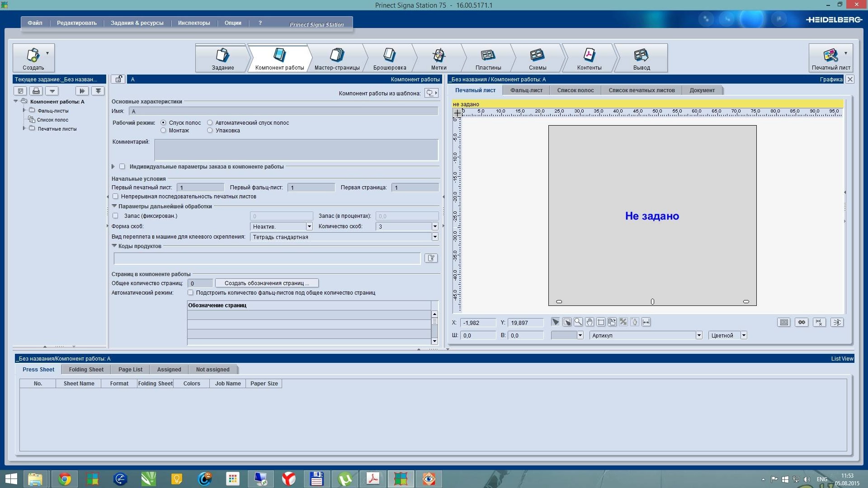Click the collapse-all double down arrow icon
Viewport: 868px width, 488px height.
coord(98,91)
